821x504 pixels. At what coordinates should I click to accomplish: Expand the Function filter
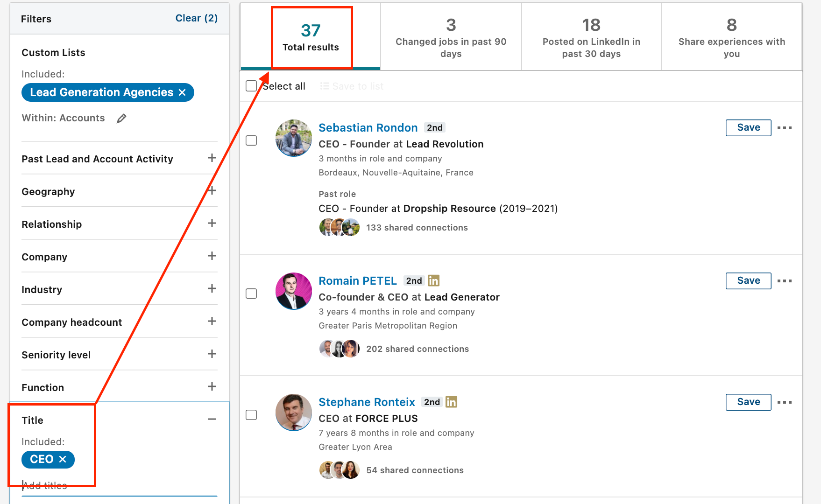(212, 387)
